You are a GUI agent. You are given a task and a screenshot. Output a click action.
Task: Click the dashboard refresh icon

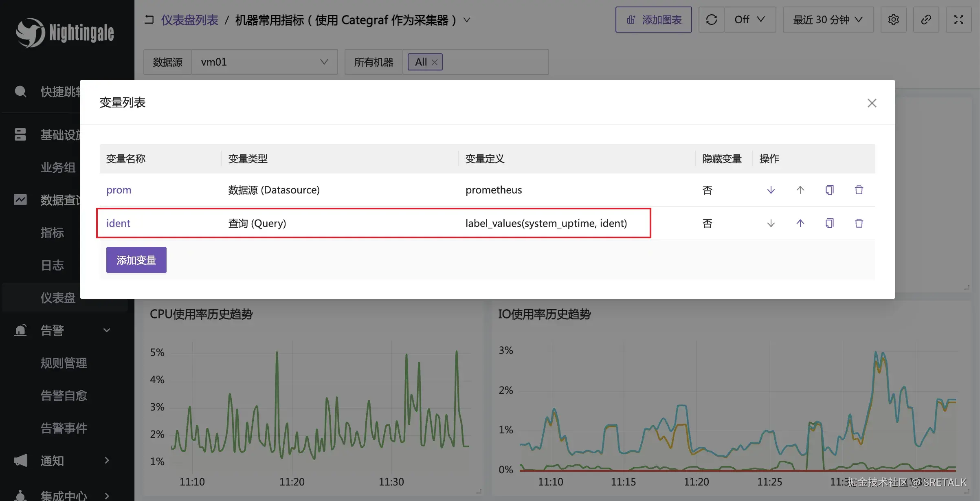[x=711, y=20]
